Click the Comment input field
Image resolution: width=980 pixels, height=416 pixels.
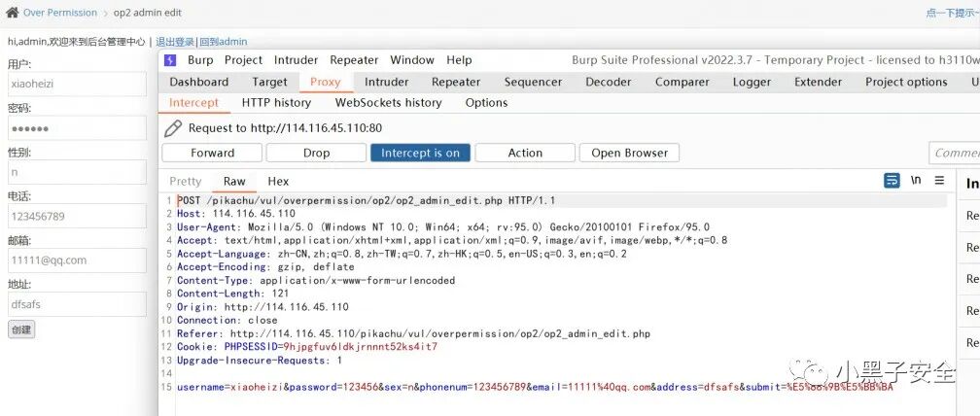[955, 153]
